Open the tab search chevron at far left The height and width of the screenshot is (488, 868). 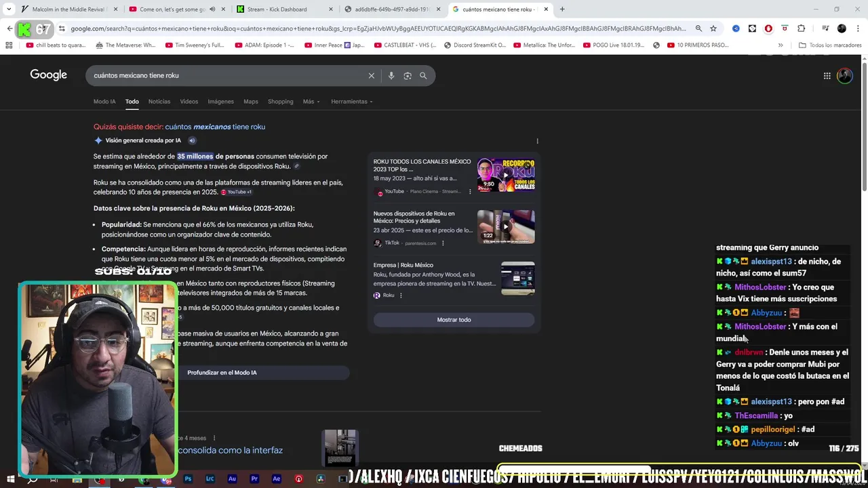(7, 9)
